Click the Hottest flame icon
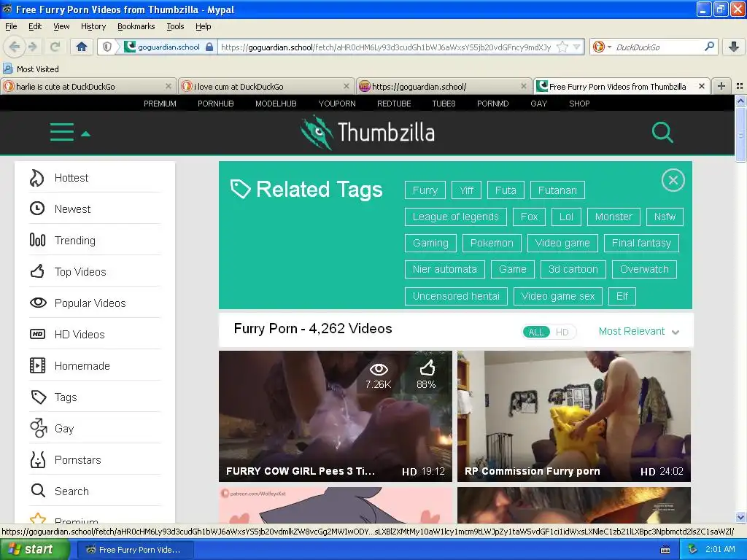This screenshot has width=747, height=560. (x=37, y=178)
